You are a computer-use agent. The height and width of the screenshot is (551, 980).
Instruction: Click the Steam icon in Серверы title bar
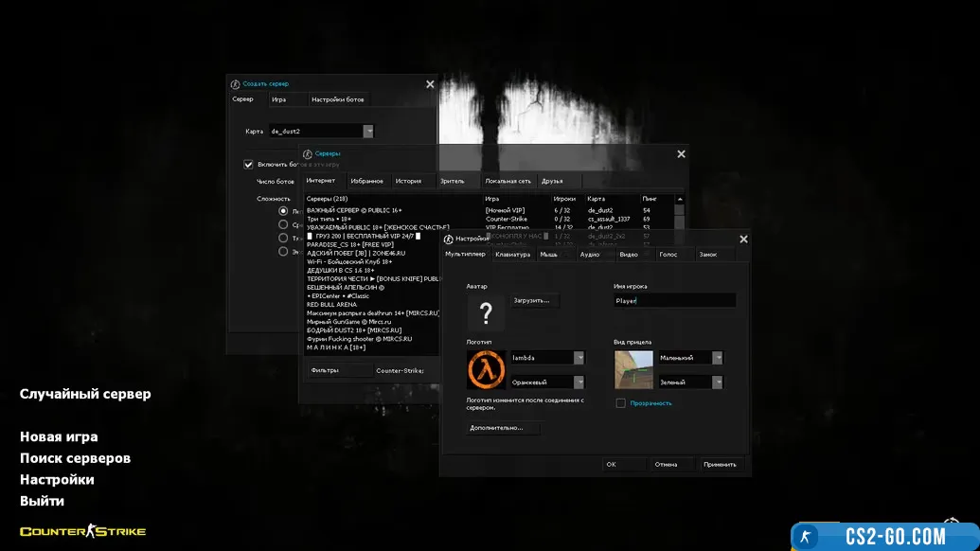point(308,153)
